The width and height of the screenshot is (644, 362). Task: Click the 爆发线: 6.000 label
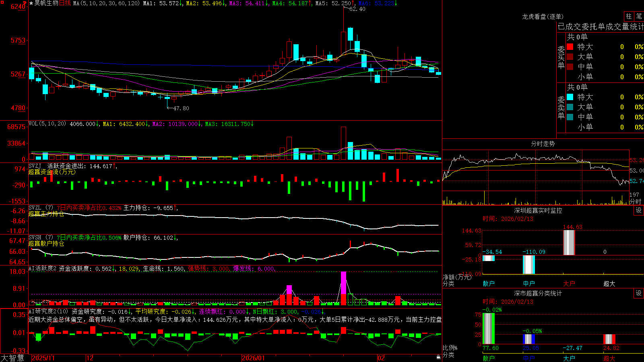pyautogui.click(x=254, y=269)
